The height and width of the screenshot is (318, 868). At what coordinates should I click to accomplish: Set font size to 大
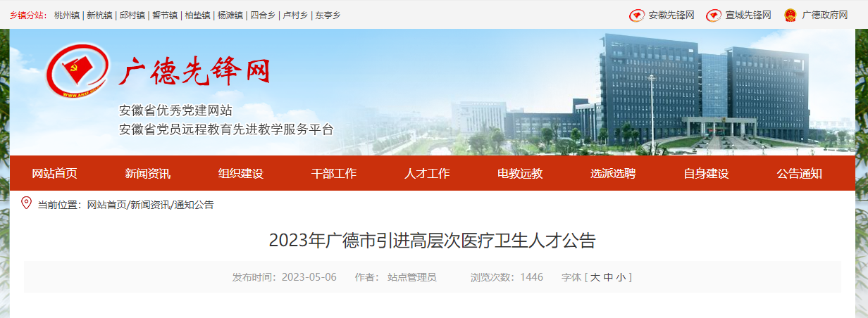[595, 277]
